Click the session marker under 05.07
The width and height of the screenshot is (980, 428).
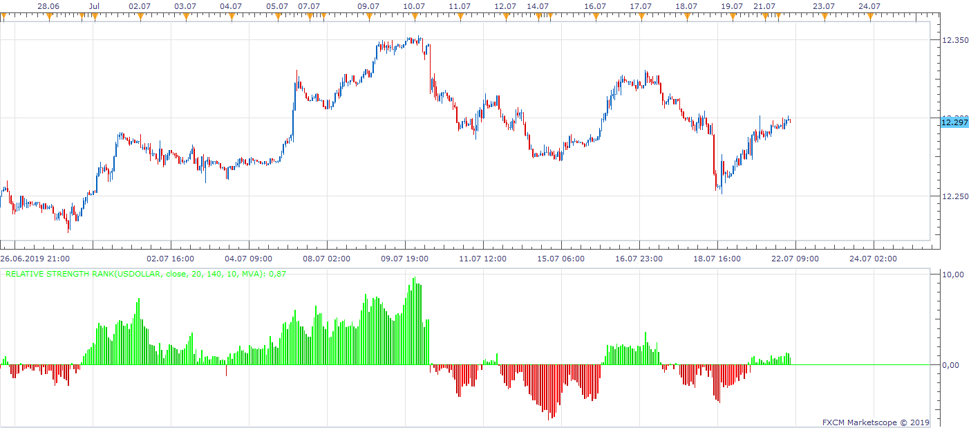277,16
